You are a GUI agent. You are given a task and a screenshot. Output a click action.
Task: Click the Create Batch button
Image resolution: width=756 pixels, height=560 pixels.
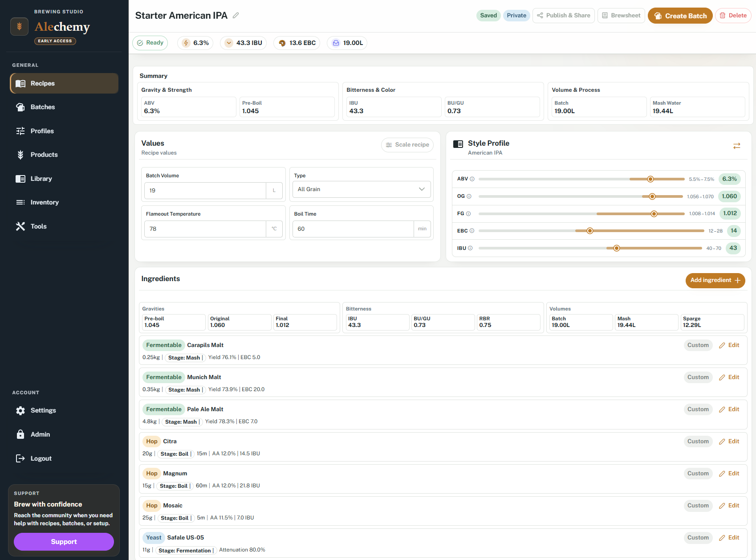click(x=680, y=15)
